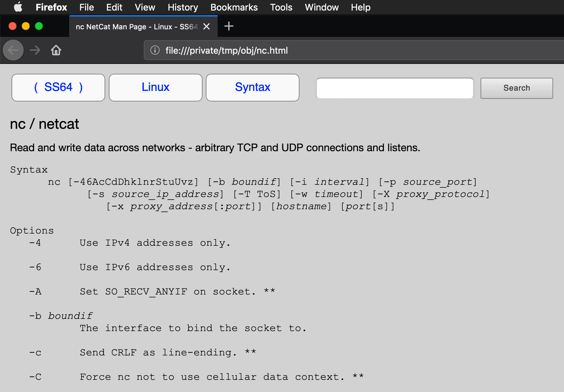564x392 pixels.
Task: Open the Apple menu
Action: (18, 7)
